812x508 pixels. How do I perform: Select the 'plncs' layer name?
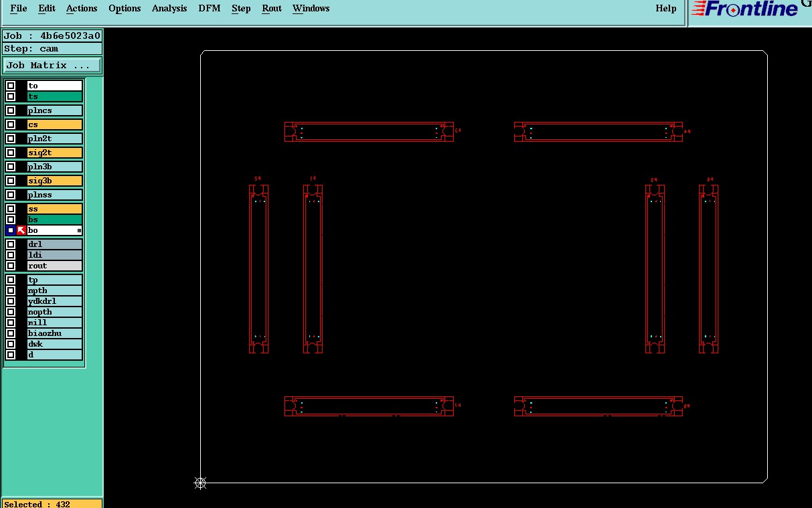(x=55, y=110)
